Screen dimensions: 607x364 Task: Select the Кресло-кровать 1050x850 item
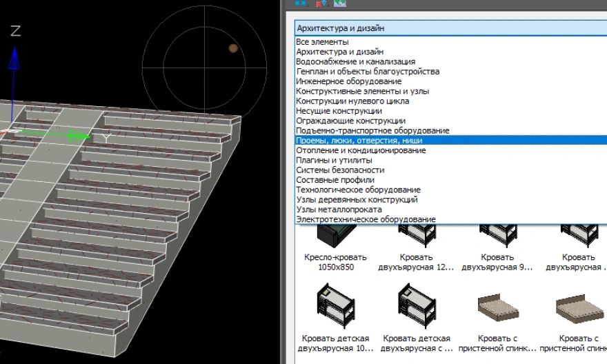(335, 237)
